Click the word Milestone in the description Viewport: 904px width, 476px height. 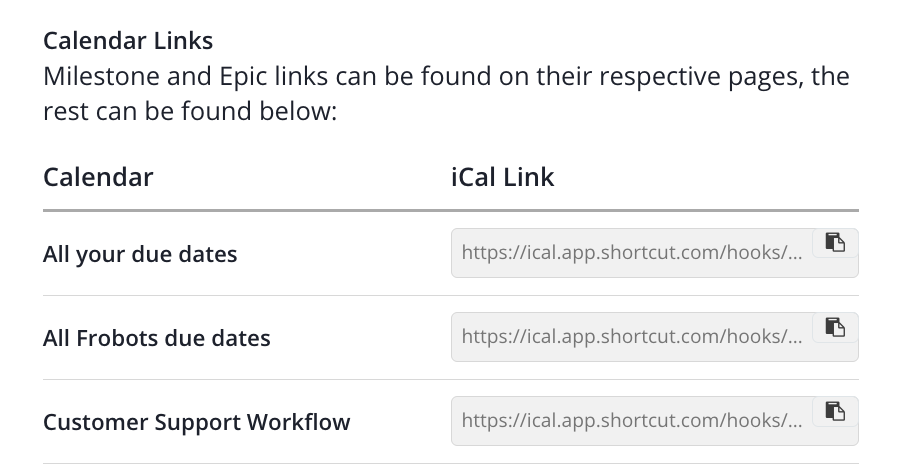(x=101, y=76)
